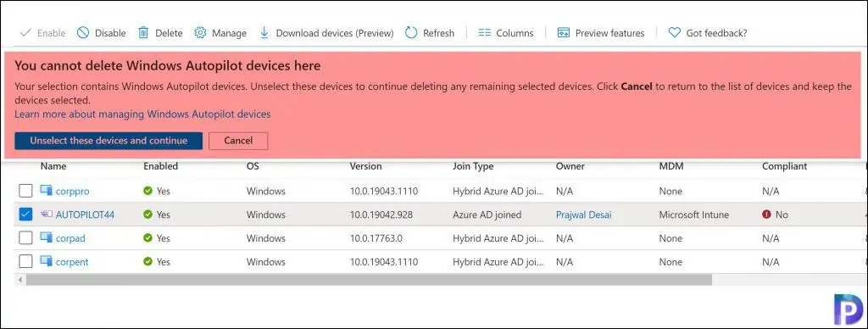The height and width of the screenshot is (329, 868).
Task: Click the device icon beside corppro
Action: tap(46, 191)
